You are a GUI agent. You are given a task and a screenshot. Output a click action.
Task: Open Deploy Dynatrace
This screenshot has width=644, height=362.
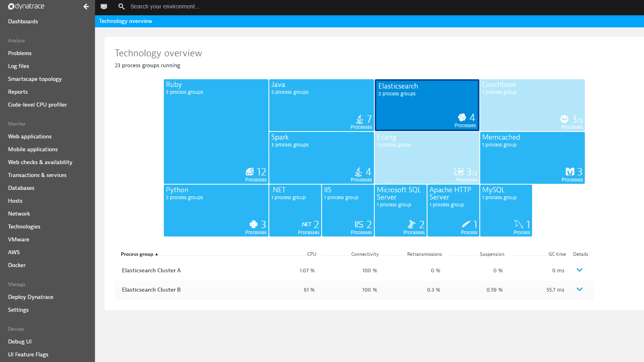pyautogui.click(x=31, y=297)
